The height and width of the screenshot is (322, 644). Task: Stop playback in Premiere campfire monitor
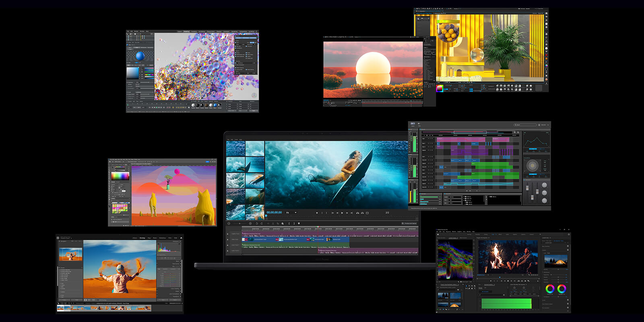click(508, 281)
